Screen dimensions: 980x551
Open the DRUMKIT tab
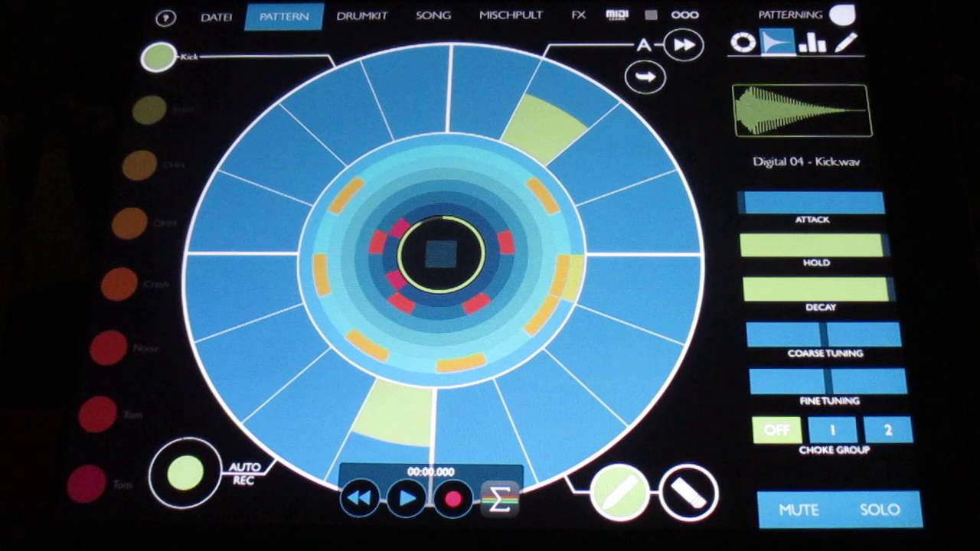[361, 15]
